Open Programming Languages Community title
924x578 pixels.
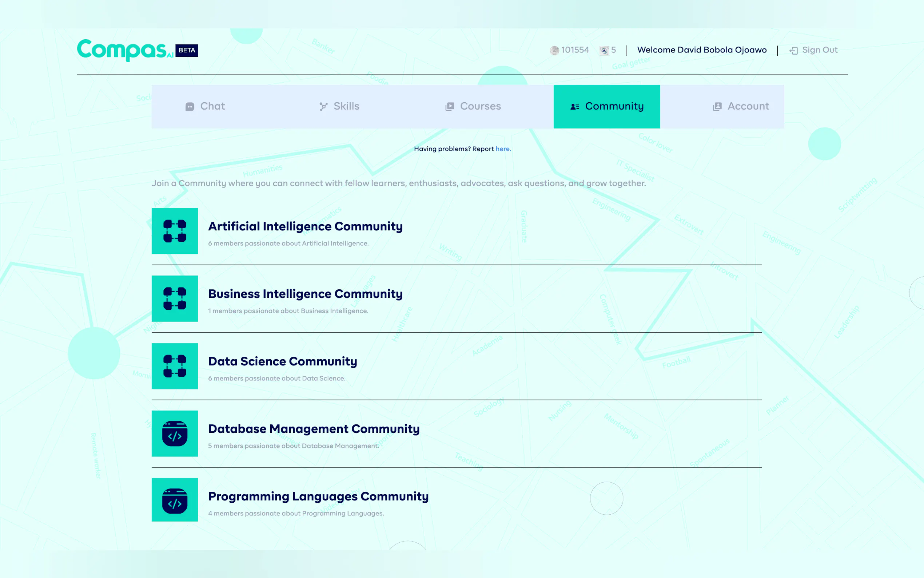click(x=318, y=496)
